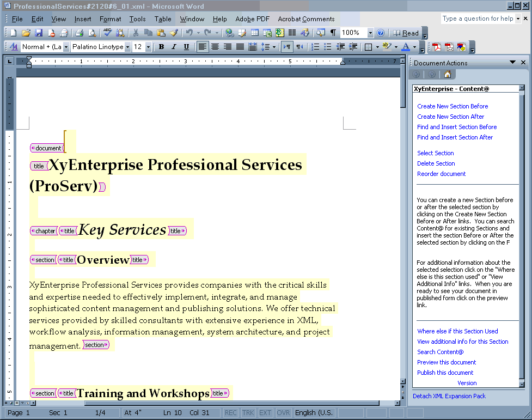
Task: Click the Numbering list icon
Action: coord(315,47)
